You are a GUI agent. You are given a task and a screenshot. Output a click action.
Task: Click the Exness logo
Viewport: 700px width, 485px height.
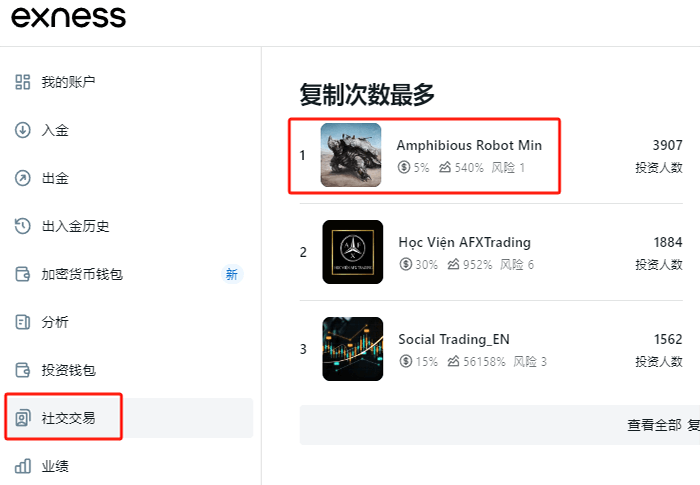68,17
